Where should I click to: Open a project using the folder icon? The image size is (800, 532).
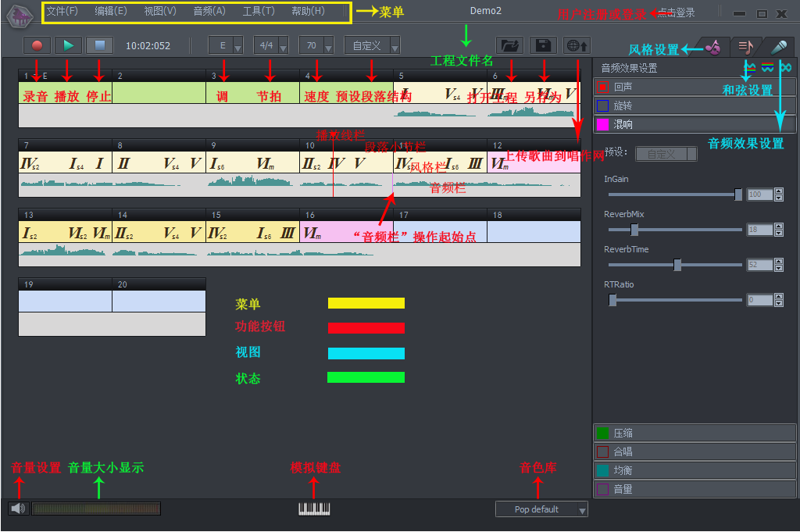[x=509, y=46]
